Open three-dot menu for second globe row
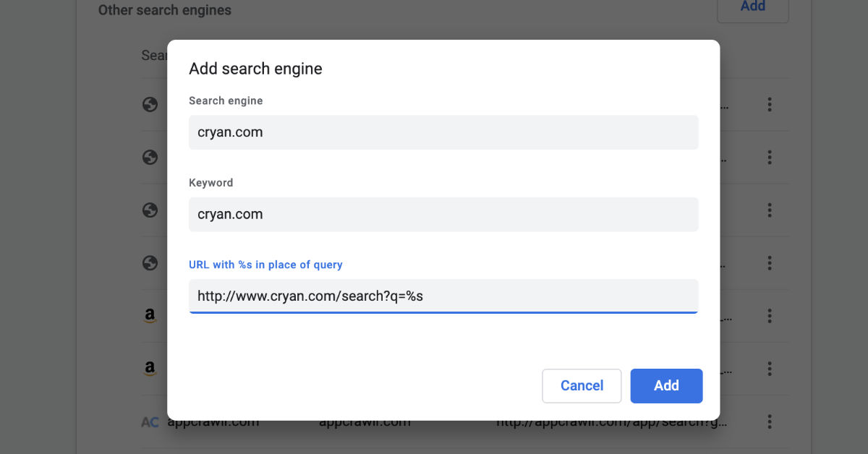This screenshot has height=454, width=868. [770, 158]
